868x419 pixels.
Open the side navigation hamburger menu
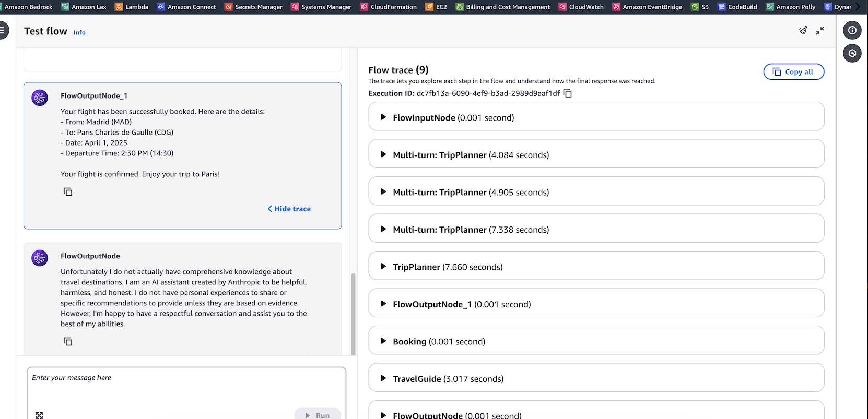[x=3, y=30]
